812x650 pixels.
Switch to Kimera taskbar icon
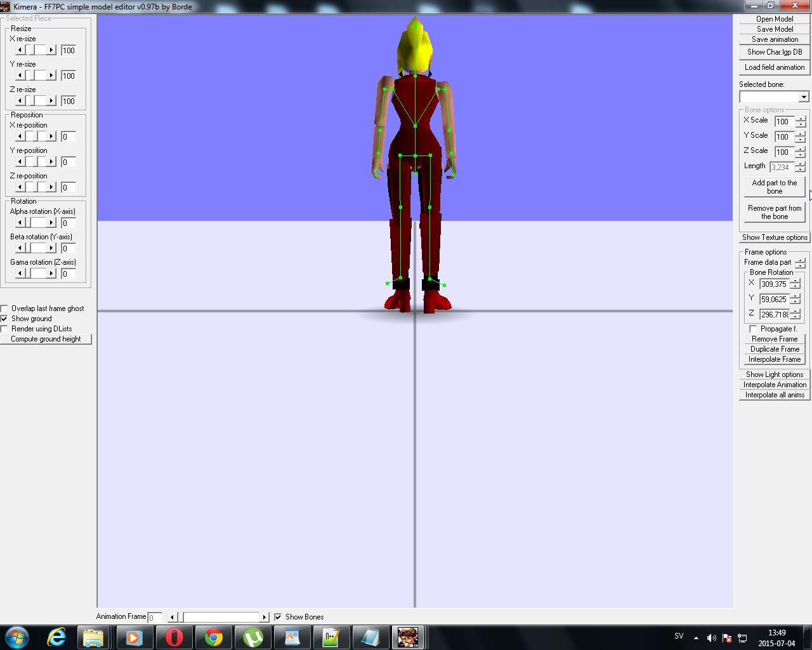[x=408, y=637]
